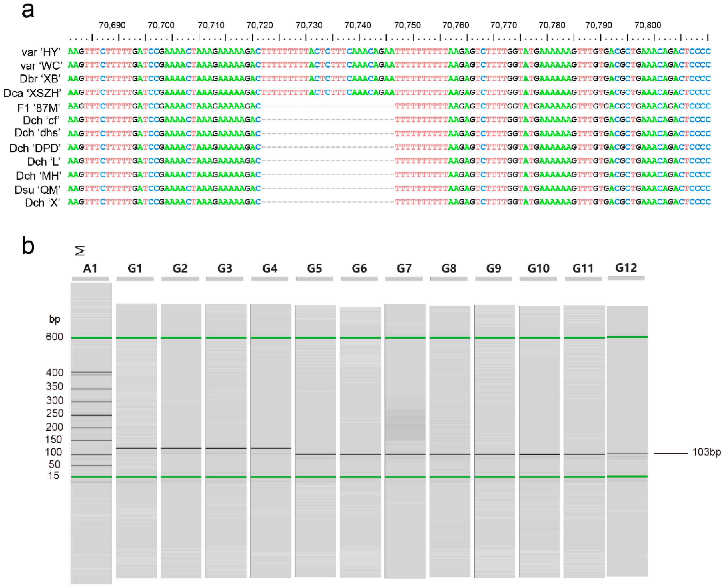Click the 250 bp ladder label
This screenshot has height=588, width=723.
point(54,413)
